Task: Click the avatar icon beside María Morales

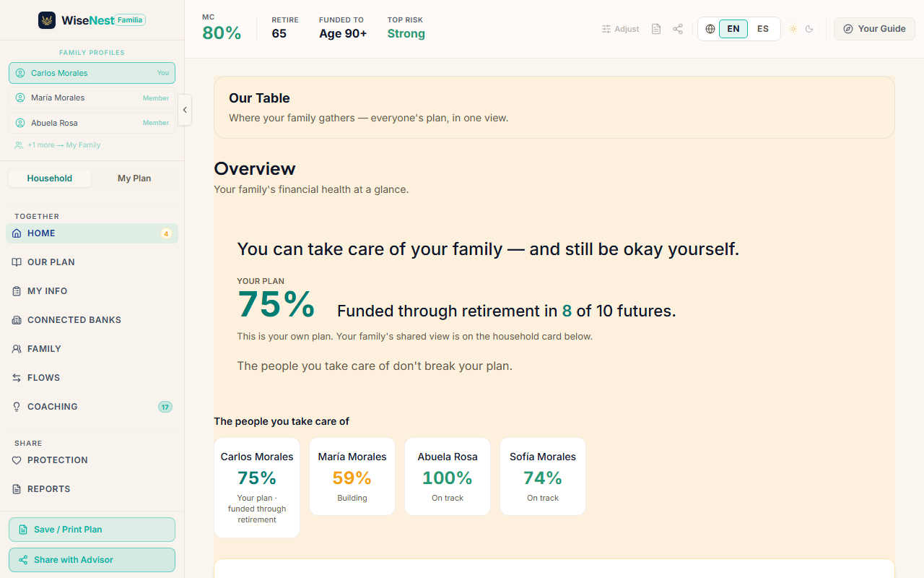Action: coord(20,98)
